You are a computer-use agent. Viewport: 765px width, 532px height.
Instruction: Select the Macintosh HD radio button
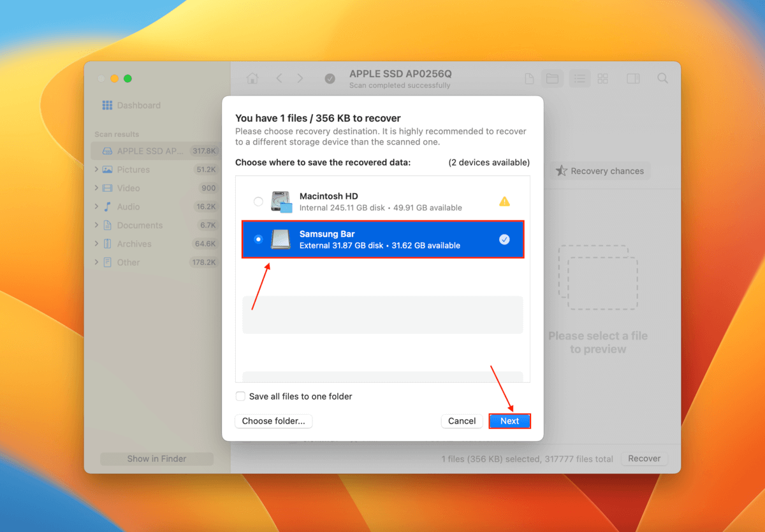click(x=258, y=201)
